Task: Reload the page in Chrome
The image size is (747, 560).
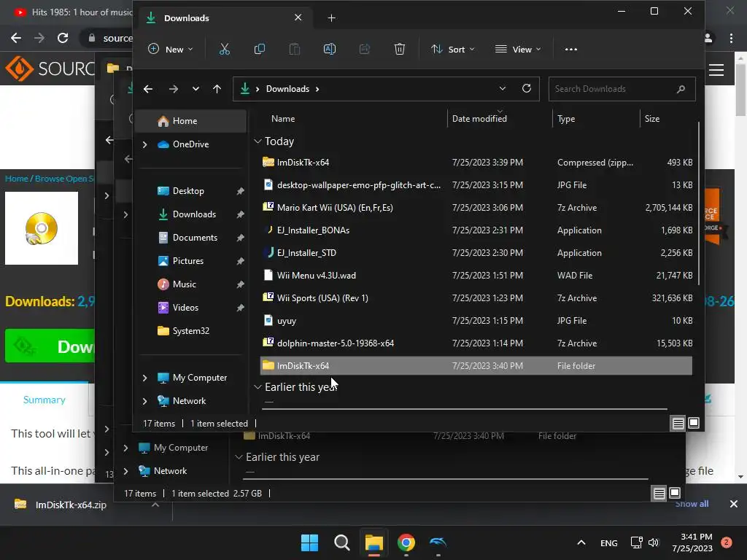Action: (x=63, y=38)
